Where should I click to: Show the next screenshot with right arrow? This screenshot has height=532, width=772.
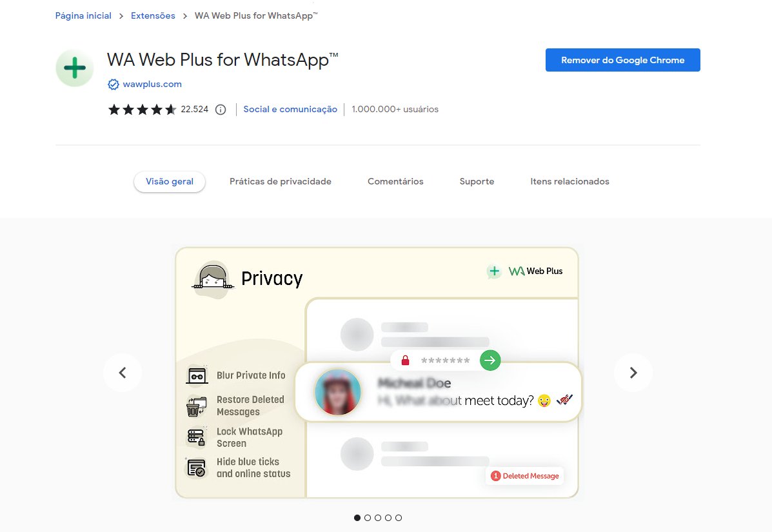[x=633, y=373]
